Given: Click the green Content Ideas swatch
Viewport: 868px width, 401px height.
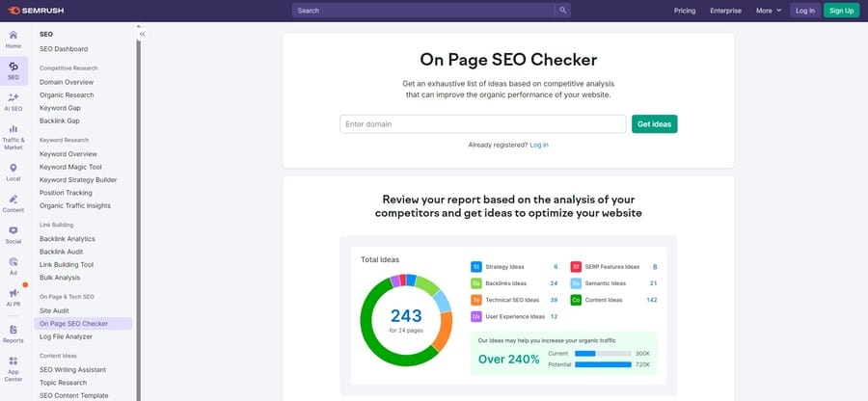Looking at the screenshot, I should 576,300.
